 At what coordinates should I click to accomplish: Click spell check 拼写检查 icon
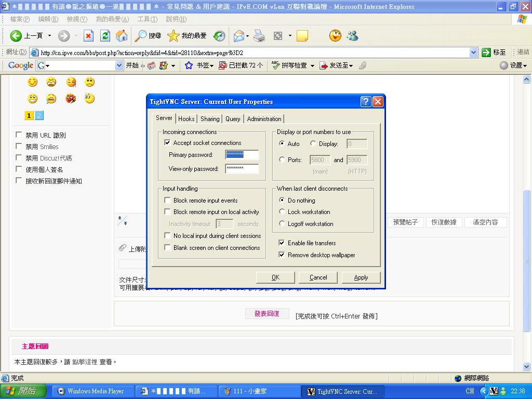275,65
